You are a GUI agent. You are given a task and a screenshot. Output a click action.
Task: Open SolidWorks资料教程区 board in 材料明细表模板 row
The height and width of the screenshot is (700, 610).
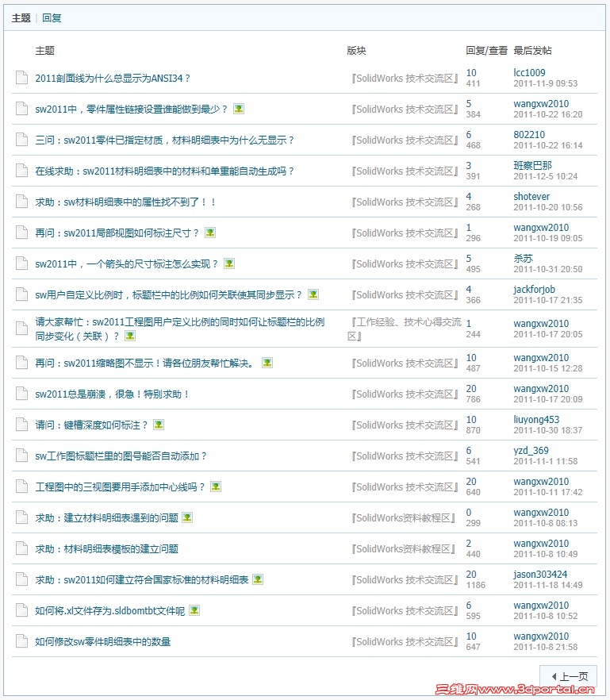click(x=404, y=548)
